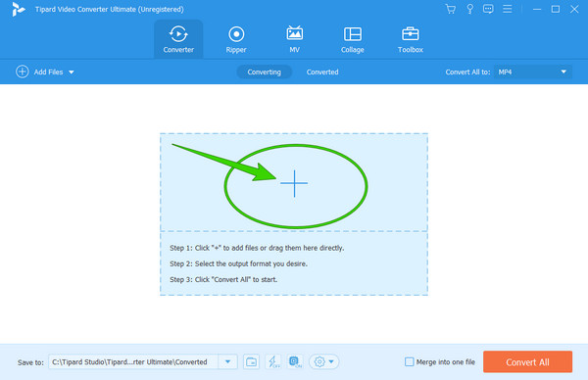588x380 pixels.
Task: Expand the Add Files dropdown arrow
Action: pos(72,71)
